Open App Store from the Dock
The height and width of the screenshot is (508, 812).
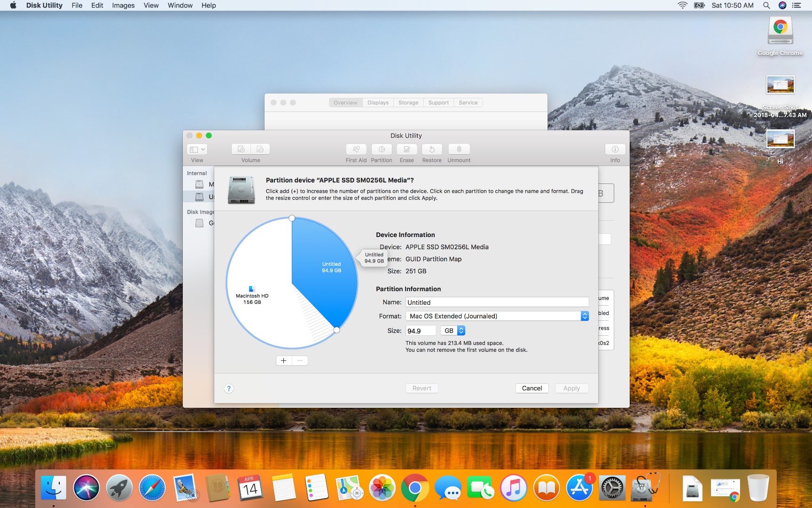[579, 487]
